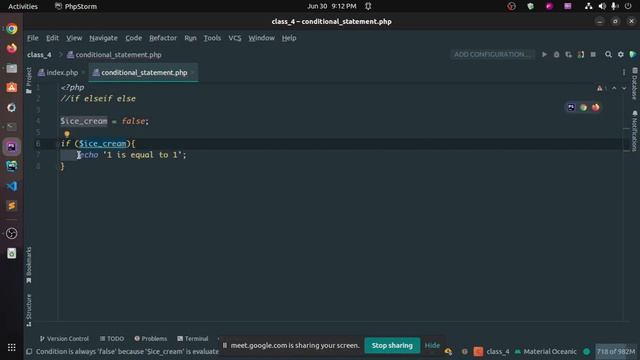
Task: Open Ubuntu Software from the dock
Action: pos(11,87)
